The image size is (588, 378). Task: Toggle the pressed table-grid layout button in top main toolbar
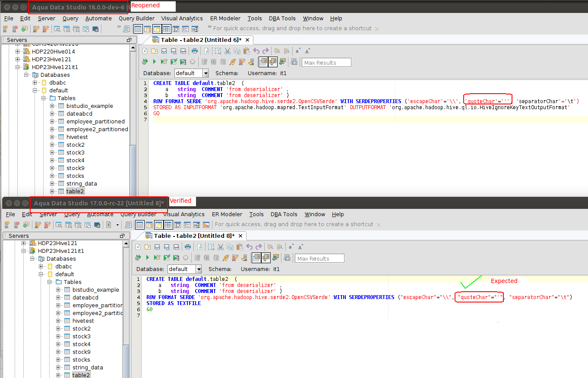167,29
